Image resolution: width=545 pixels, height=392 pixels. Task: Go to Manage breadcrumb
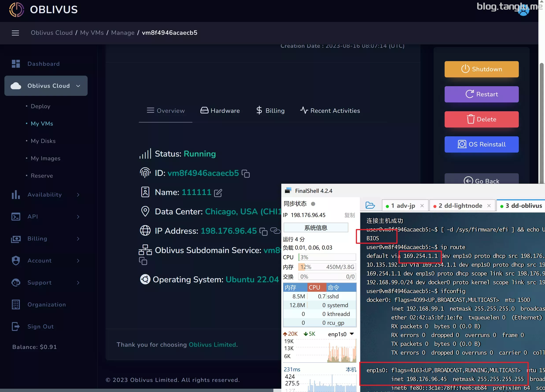click(x=123, y=33)
